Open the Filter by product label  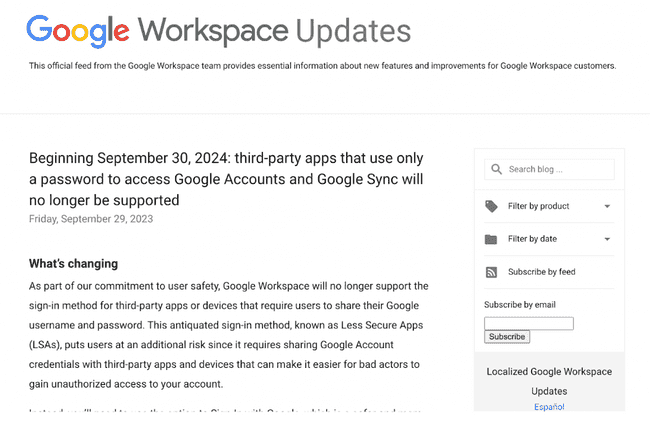[x=538, y=206]
